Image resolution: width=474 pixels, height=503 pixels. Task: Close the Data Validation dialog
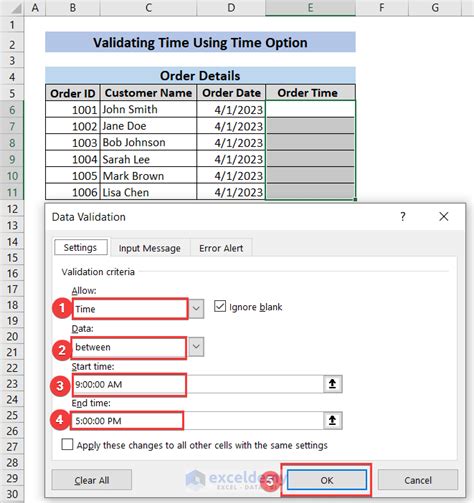click(x=444, y=217)
